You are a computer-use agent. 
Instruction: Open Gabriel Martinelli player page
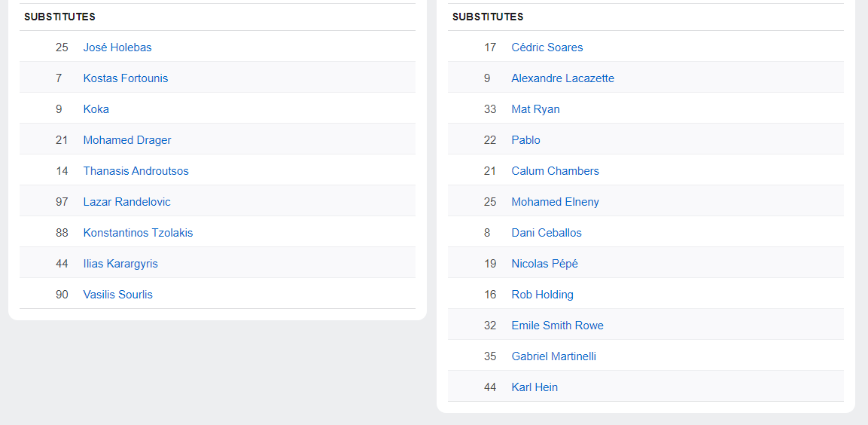[553, 356]
